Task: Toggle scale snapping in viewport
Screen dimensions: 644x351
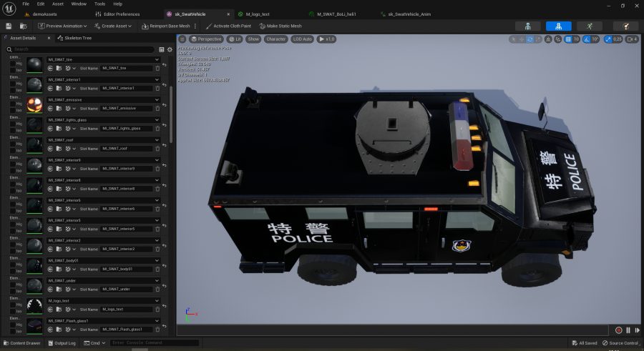Action: pos(608,39)
